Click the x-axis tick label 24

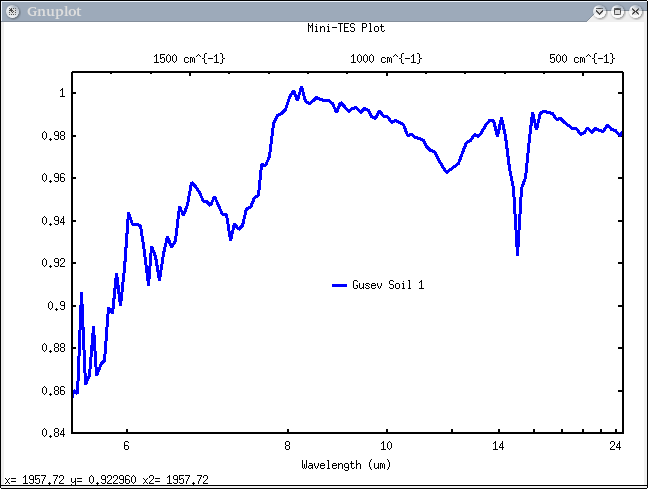[x=615, y=446]
